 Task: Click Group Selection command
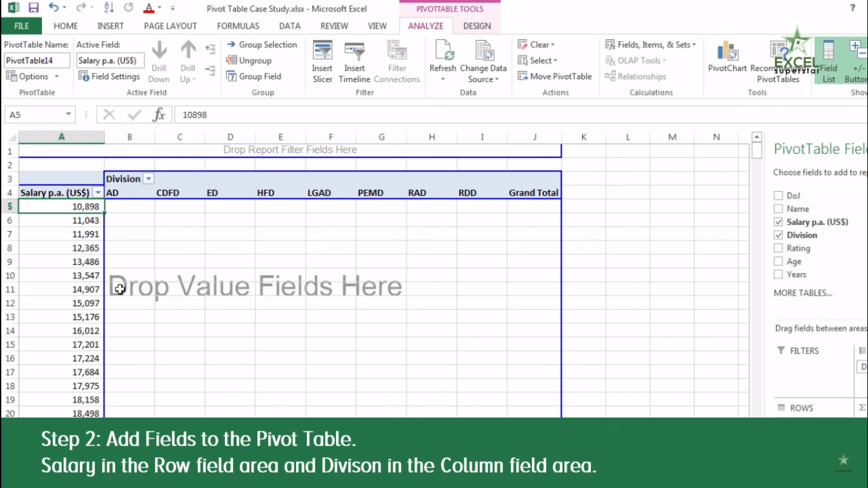pyautogui.click(x=262, y=44)
